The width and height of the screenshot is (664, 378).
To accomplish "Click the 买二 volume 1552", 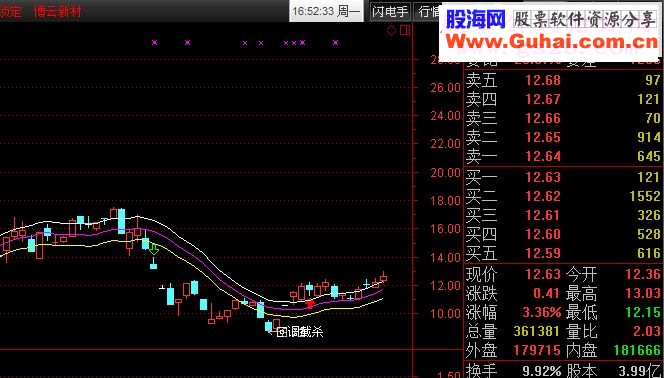I will (x=645, y=196).
